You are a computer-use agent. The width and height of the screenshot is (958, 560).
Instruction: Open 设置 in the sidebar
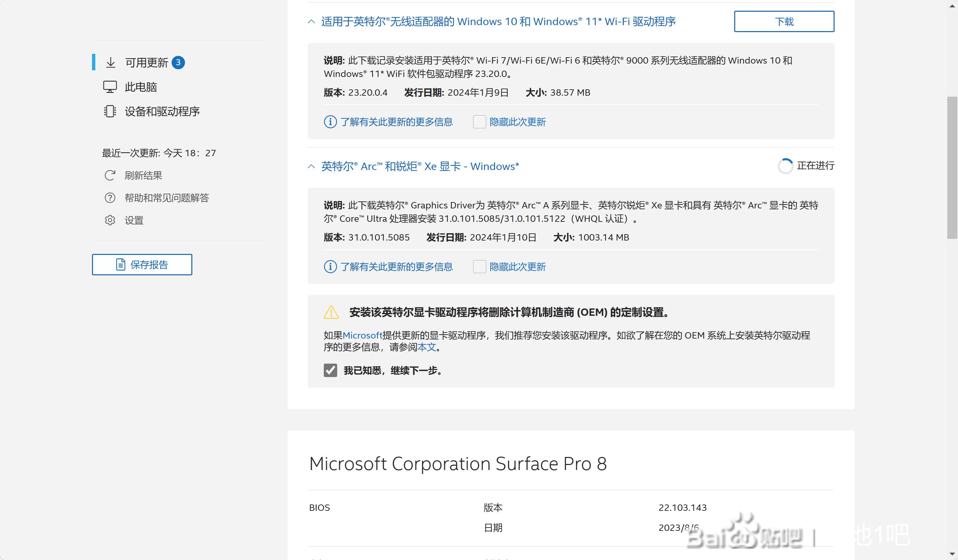pos(134,220)
